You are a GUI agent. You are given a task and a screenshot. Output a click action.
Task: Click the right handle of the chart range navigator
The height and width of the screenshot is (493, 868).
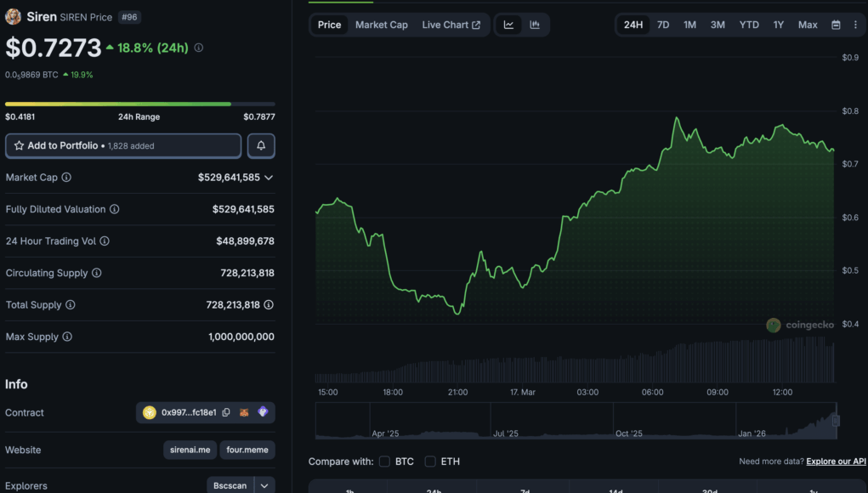pyautogui.click(x=836, y=421)
